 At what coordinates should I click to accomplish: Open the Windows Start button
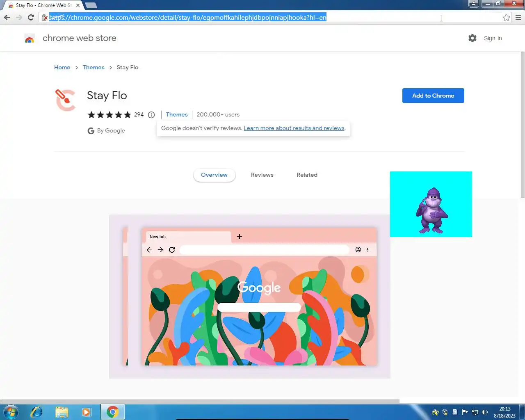coord(11,412)
